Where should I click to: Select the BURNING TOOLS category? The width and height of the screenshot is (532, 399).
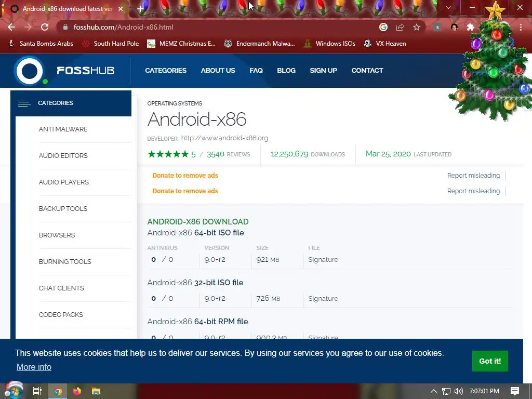[x=65, y=262]
